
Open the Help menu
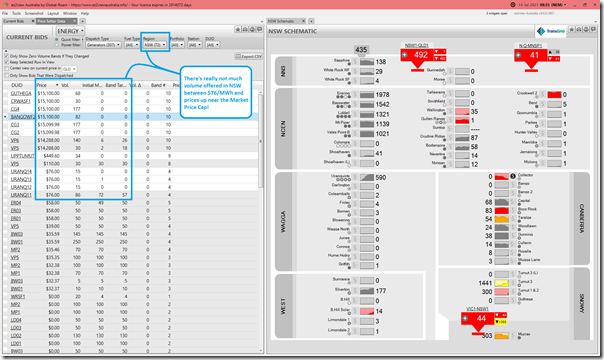coord(85,13)
